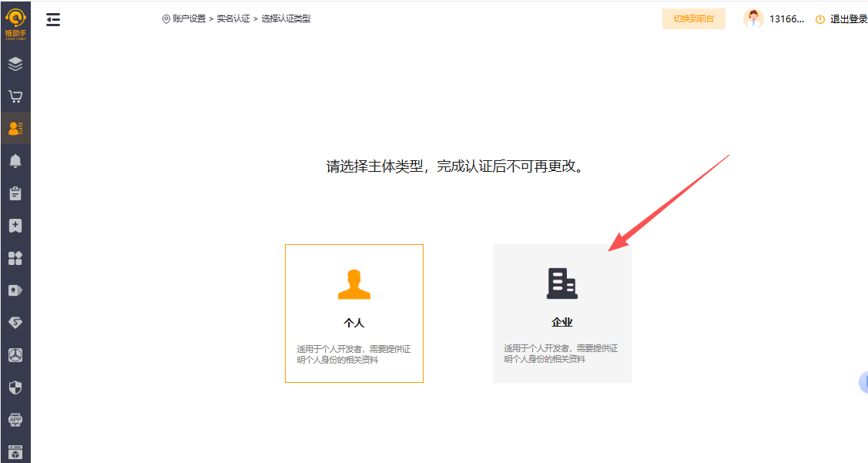Click the 链助手 logo in sidebar

[x=15, y=22]
